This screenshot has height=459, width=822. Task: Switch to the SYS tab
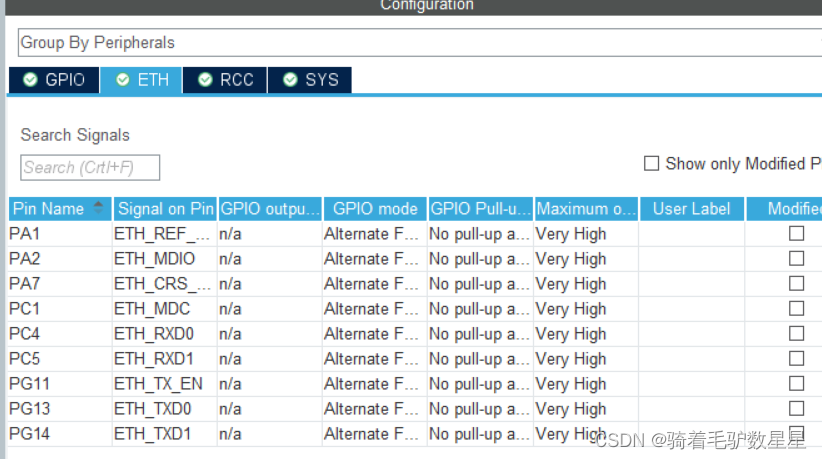(310, 80)
